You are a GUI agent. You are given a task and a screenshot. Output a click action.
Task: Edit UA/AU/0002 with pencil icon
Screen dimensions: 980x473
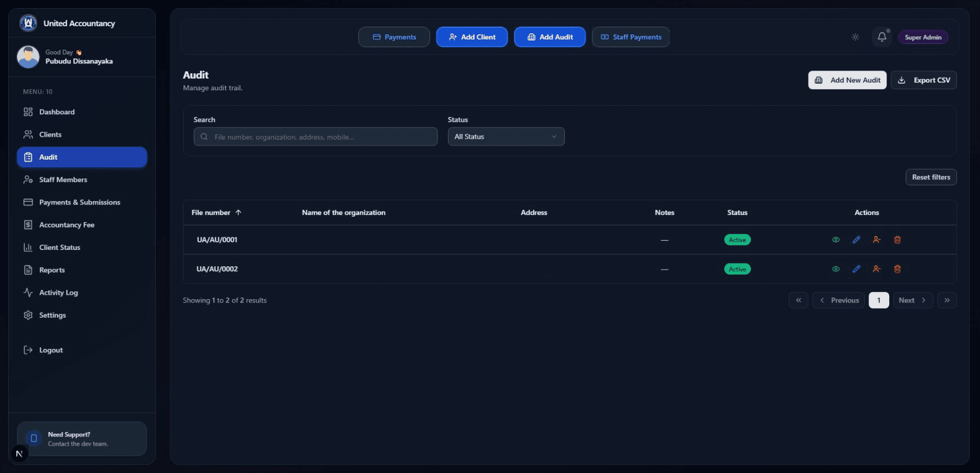(856, 269)
